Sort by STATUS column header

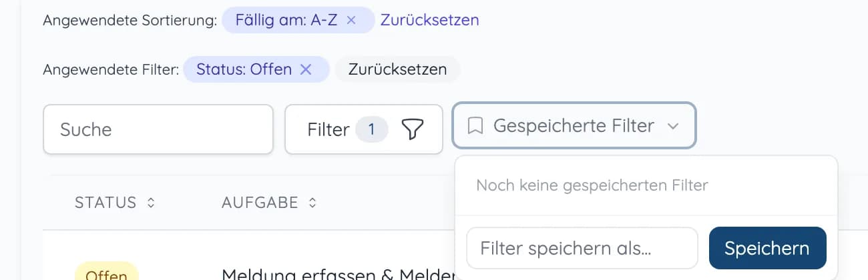pos(115,203)
